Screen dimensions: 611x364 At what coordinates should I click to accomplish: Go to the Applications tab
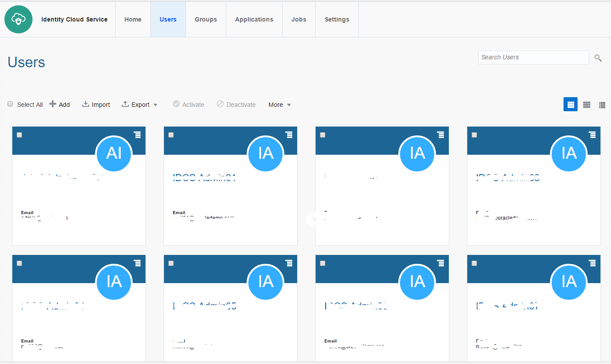coord(254,19)
